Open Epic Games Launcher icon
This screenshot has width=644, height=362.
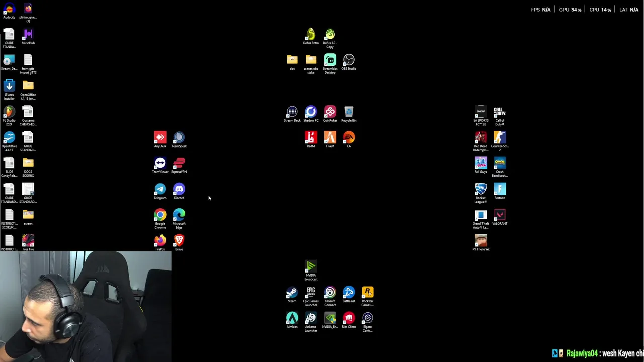(x=311, y=297)
